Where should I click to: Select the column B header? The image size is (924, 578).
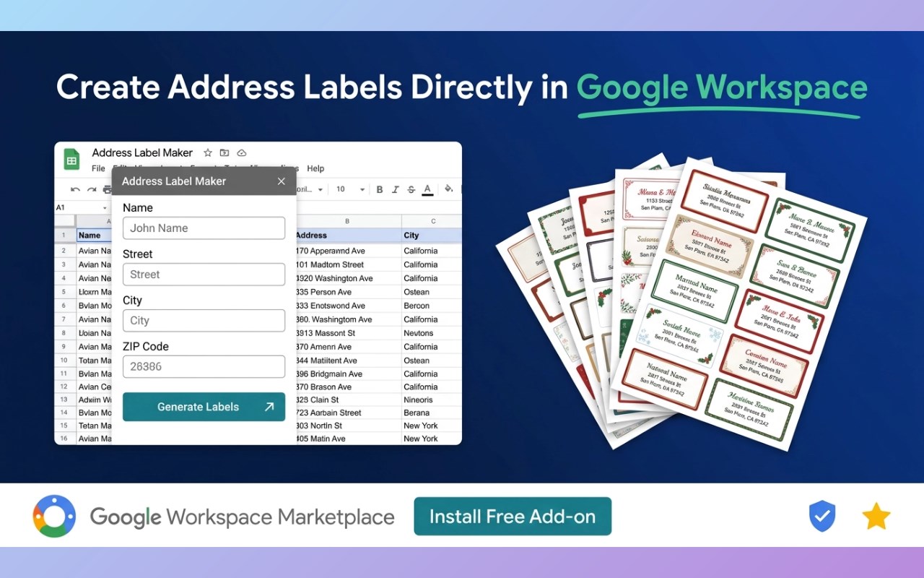pyautogui.click(x=348, y=221)
